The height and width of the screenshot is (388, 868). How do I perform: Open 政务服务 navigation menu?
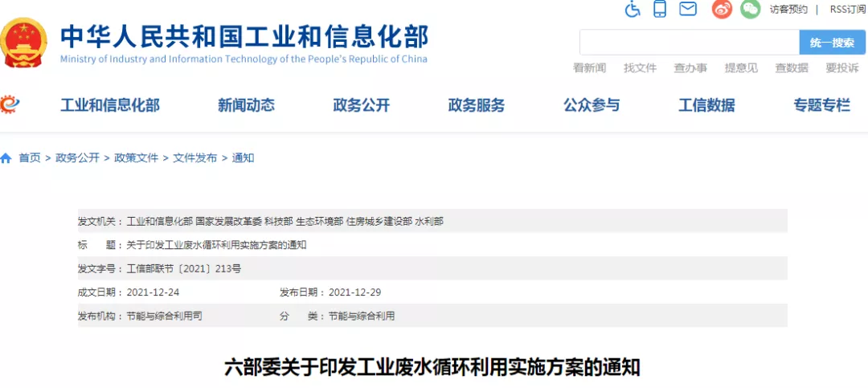coord(477,104)
